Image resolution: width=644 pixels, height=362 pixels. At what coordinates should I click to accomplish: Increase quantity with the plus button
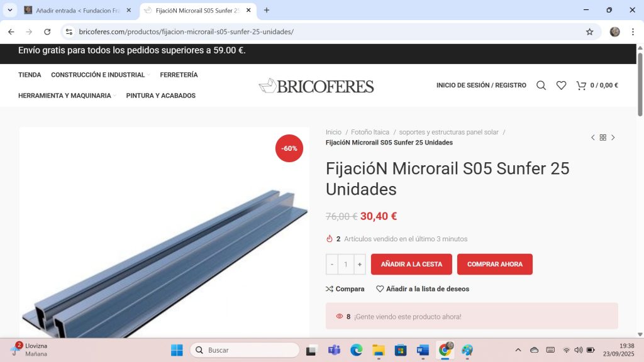click(359, 265)
